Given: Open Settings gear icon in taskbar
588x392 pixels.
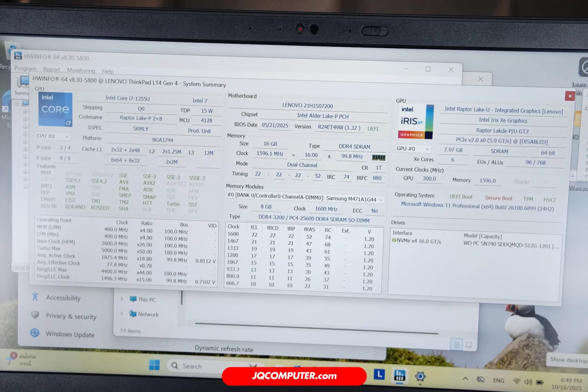Looking at the screenshot, I should tap(420, 376).
